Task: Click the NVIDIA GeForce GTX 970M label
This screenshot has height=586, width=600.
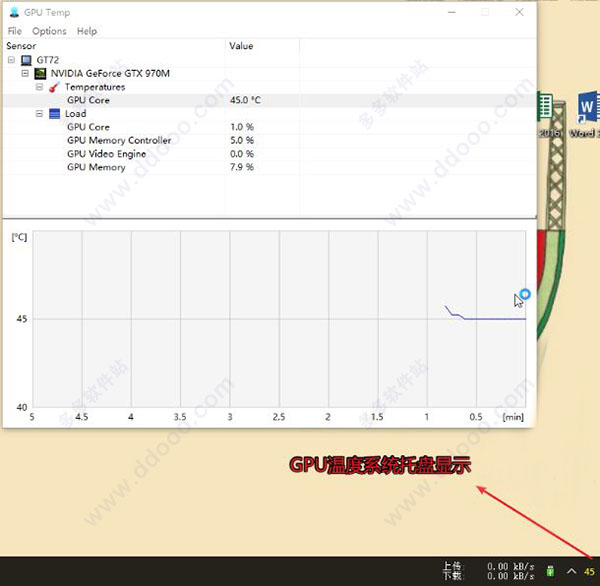Action: click(x=110, y=73)
